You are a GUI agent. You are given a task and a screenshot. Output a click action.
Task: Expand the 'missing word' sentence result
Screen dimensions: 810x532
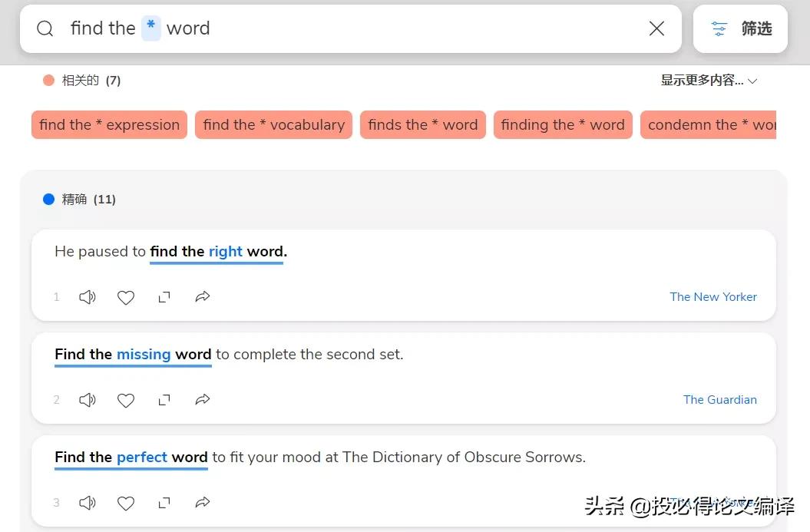(164, 400)
